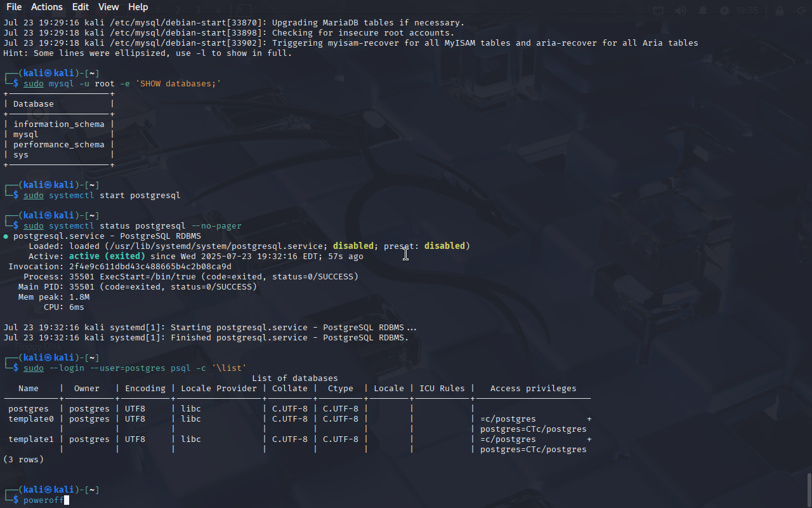
Task: Click the 'Access privileges' column header
Action: 534,389
